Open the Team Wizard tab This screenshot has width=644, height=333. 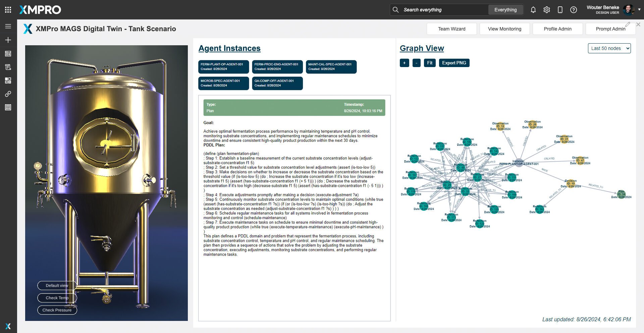point(451,29)
